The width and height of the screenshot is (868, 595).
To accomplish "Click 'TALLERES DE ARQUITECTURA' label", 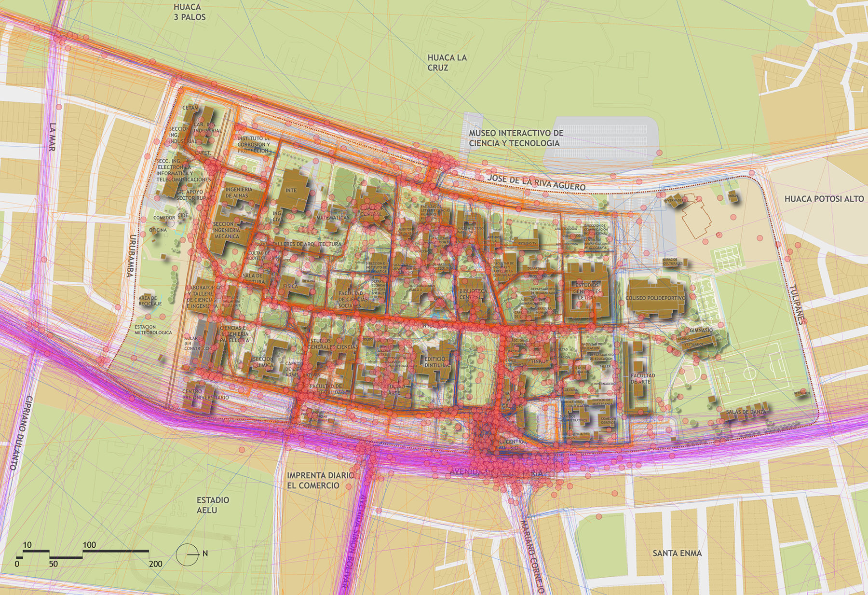I will [x=307, y=244].
